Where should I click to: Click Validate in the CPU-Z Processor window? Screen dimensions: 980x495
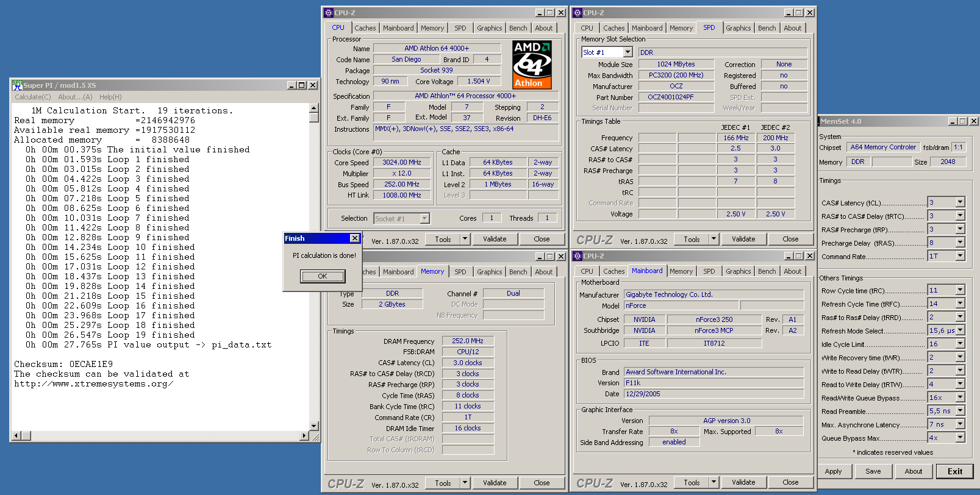coord(495,240)
